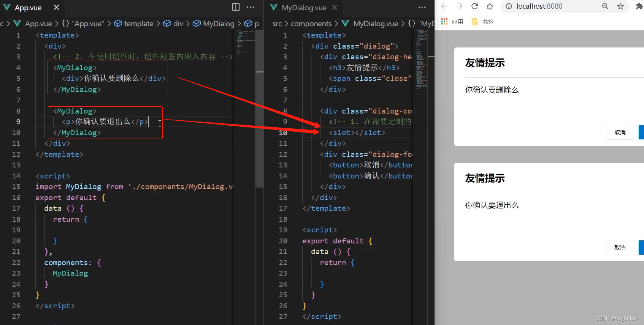This screenshot has width=644, height=325.
Task: Click the h3 友情提示 code line
Action: (364, 68)
